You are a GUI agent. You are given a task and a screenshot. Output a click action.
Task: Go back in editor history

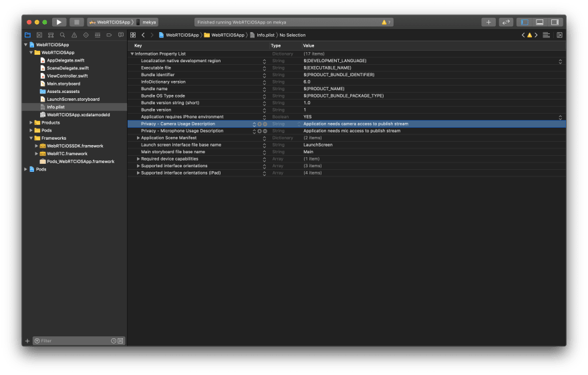click(x=143, y=35)
